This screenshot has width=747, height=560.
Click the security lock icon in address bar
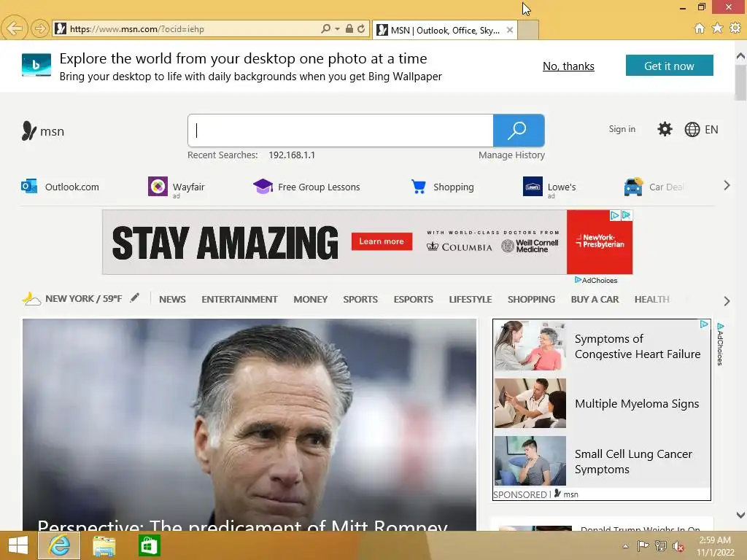pyautogui.click(x=349, y=28)
